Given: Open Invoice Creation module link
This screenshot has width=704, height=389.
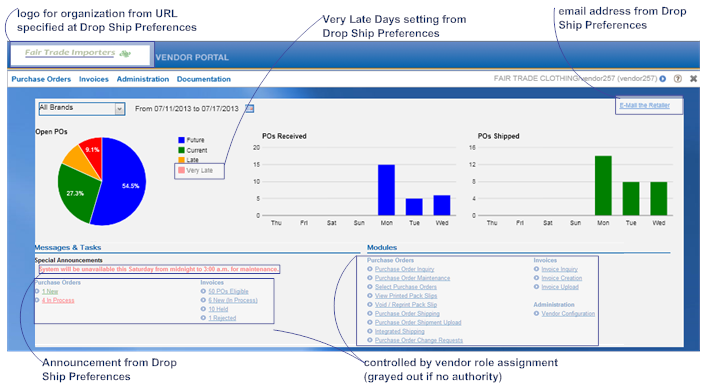Looking at the screenshot, I should coord(561,278).
